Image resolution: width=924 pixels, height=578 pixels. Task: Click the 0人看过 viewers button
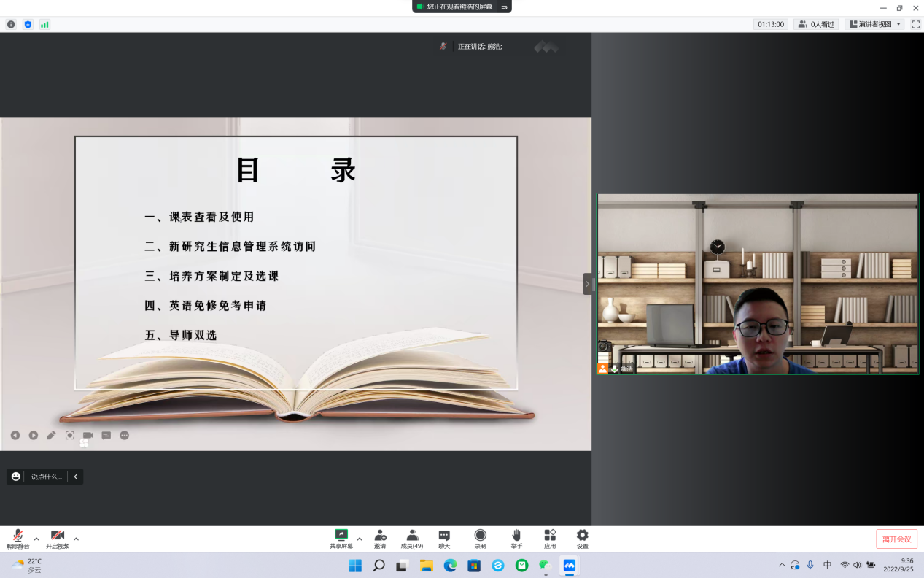coord(816,24)
